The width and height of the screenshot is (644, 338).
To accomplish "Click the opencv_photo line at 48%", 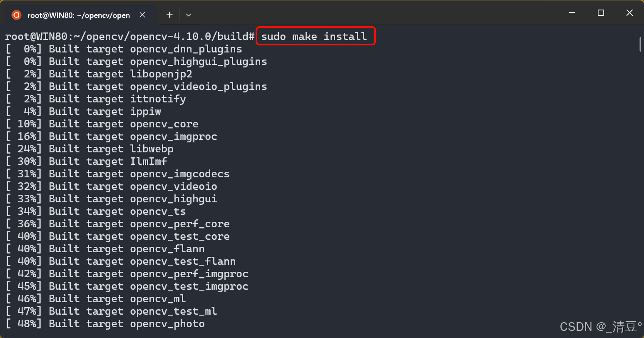I will click(105, 324).
